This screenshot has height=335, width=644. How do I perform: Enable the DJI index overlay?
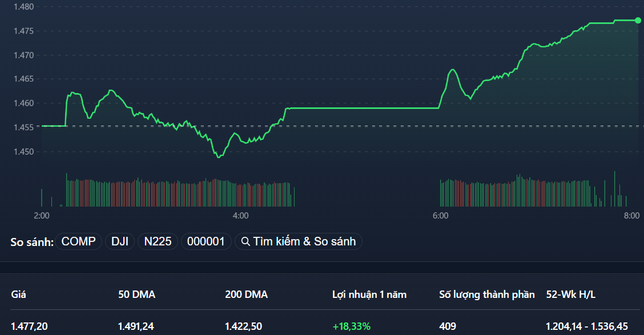pyautogui.click(x=119, y=241)
